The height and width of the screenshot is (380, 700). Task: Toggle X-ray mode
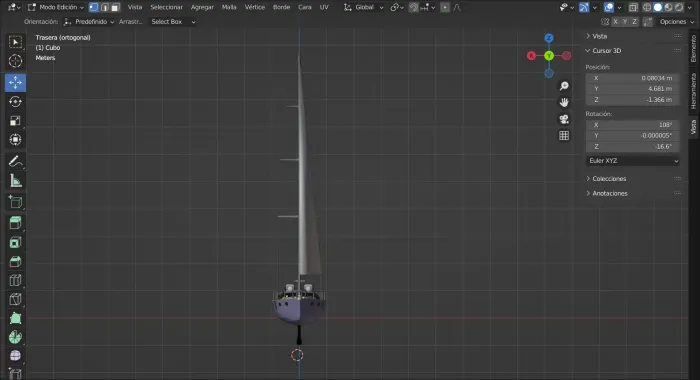pos(633,7)
